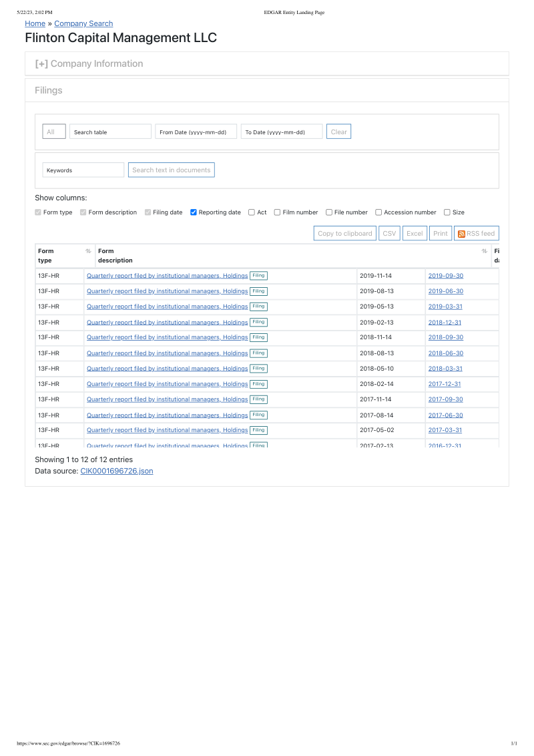This screenshot has height=756, width=534.
Task: Open quarterly report filed 2019-08-13
Action: [168, 291]
